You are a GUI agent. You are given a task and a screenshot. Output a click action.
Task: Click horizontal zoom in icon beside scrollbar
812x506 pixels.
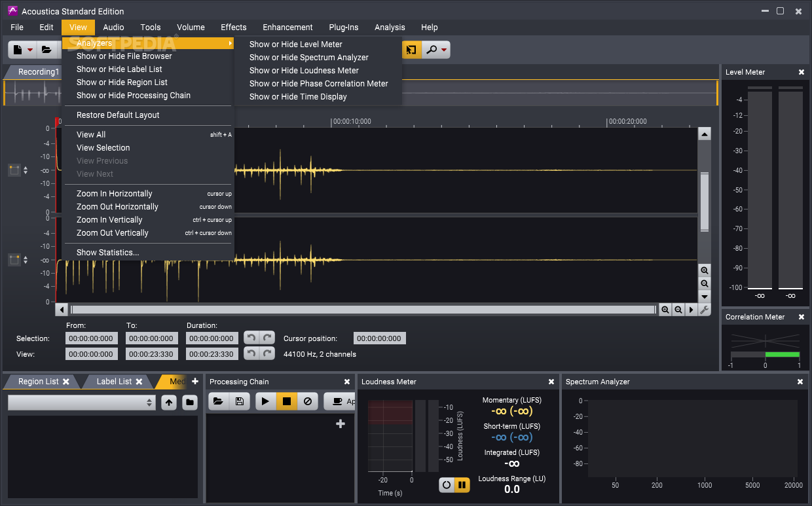pyautogui.click(x=665, y=310)
